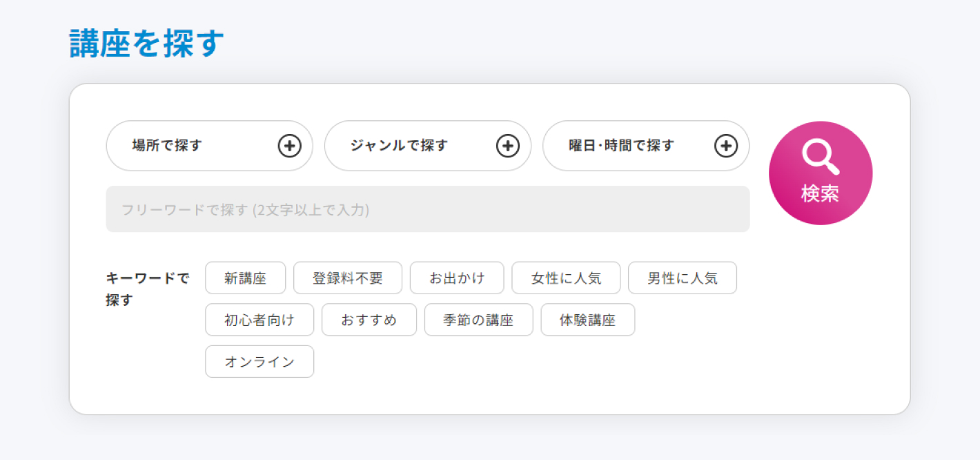Toggle the 登録料不要 keyword tag
The height and width of the screenshot is (460, 980).
pos(347,278)
